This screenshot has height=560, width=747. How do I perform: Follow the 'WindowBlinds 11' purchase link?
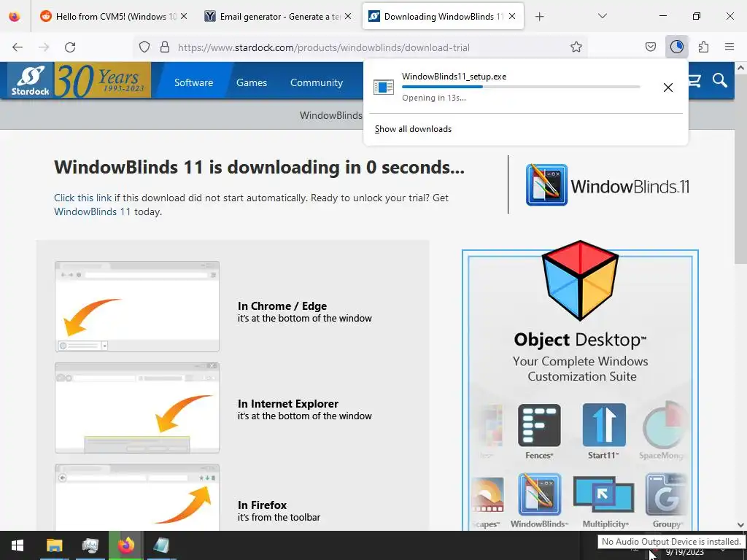click(92, 211)
